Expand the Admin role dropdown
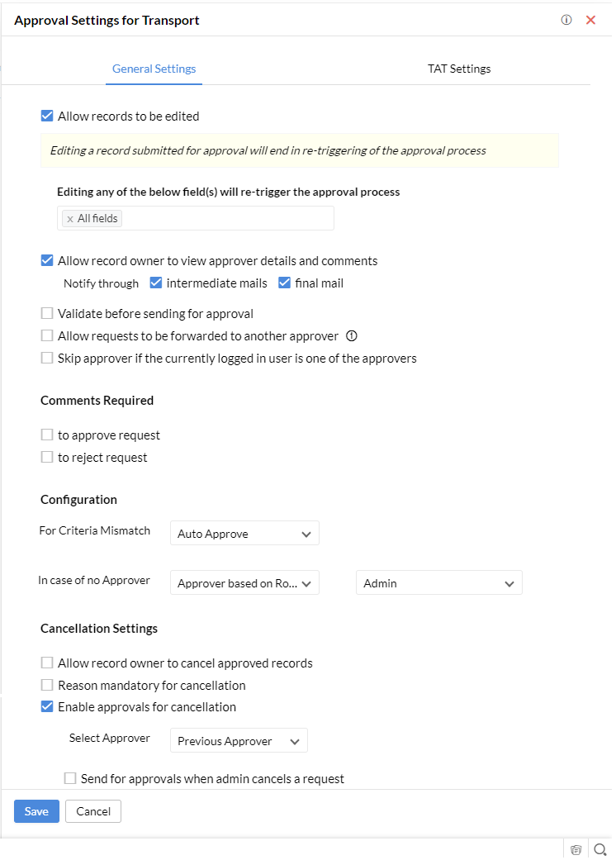The height and width of the screenshot is (860, 616). (439, 583)
